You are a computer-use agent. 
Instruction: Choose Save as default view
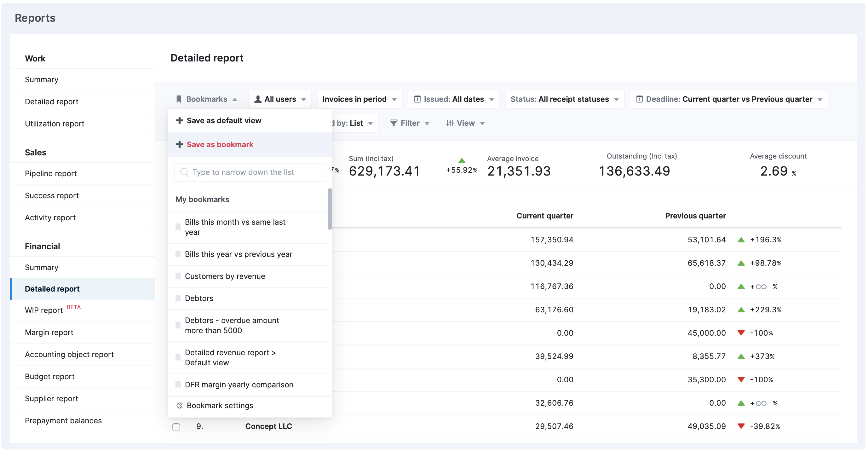click(x=250, y=120)
